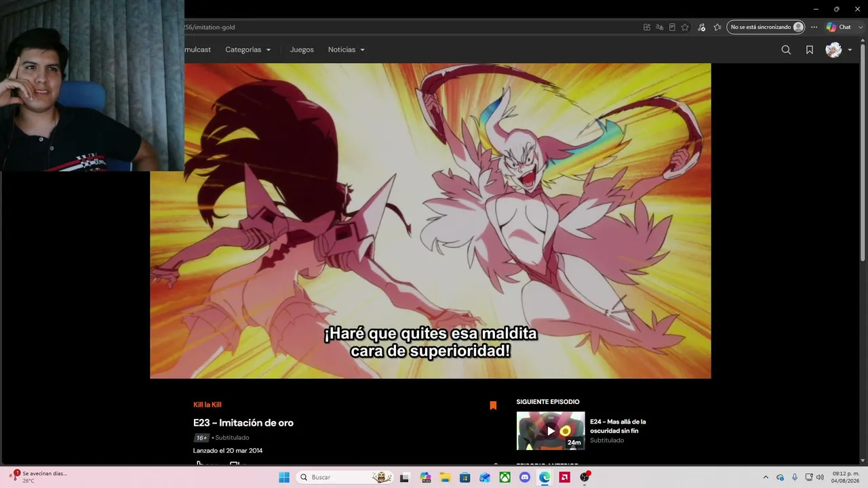Open the Xbox app on the taskbar
This screenshot has width=868, height=488.
point(505,477)
